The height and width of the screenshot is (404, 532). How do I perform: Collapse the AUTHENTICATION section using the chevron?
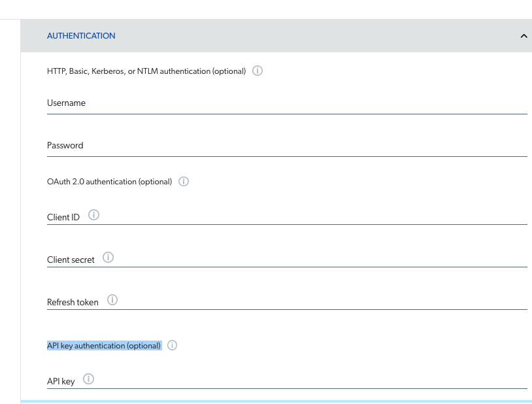tap(523, 36)
